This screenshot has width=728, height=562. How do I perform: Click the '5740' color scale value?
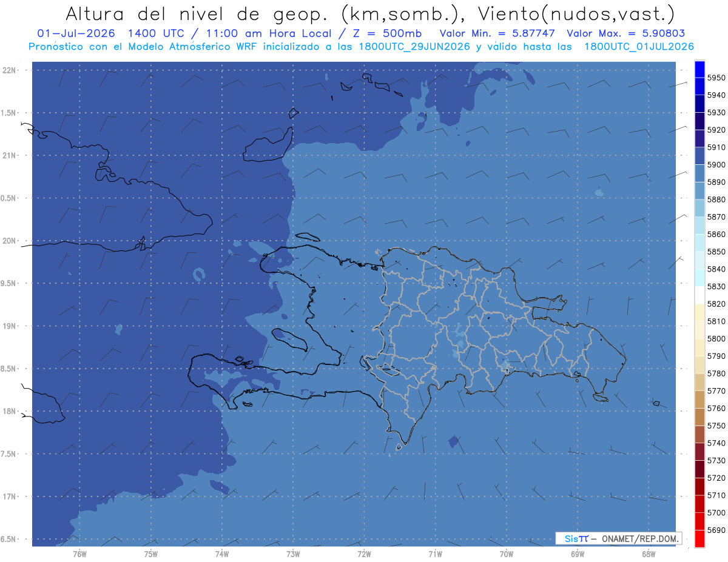716,443
